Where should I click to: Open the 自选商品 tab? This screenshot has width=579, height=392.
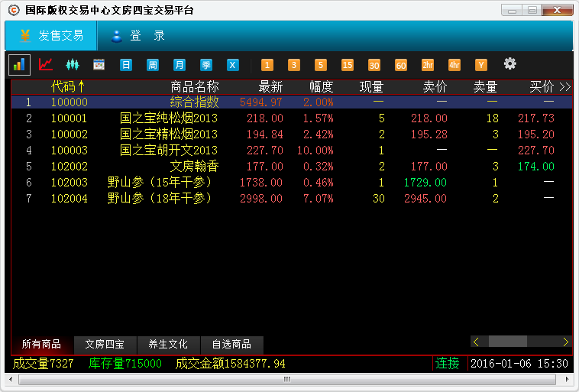tap(231, 345)
